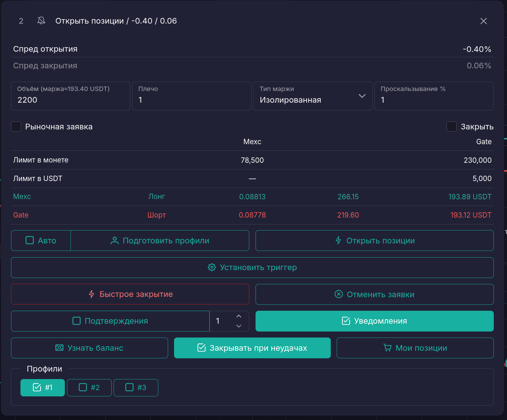This screenshot has width=507, height=420.
Task: Click the number 2 in the dialog header
Action: click(21, 21)
